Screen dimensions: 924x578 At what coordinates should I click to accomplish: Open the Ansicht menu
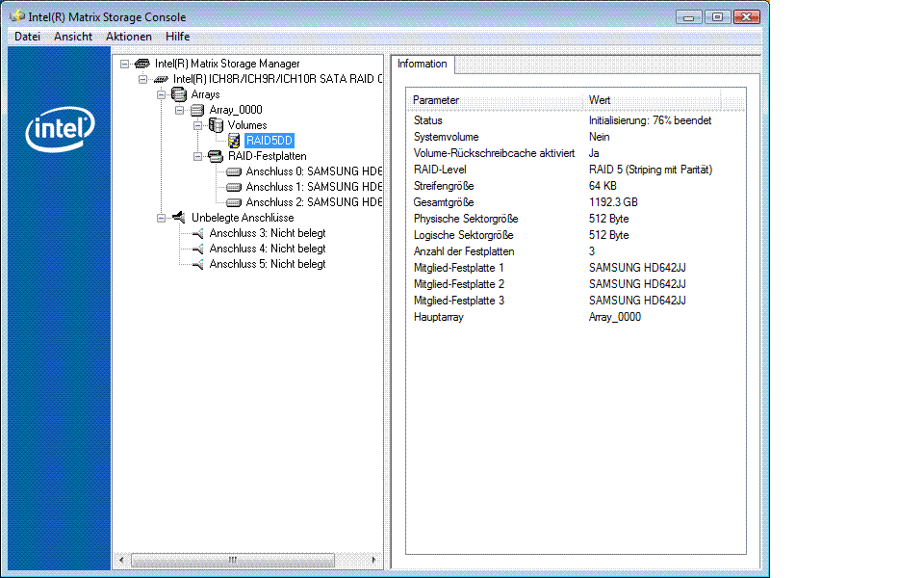coord(73,37)
